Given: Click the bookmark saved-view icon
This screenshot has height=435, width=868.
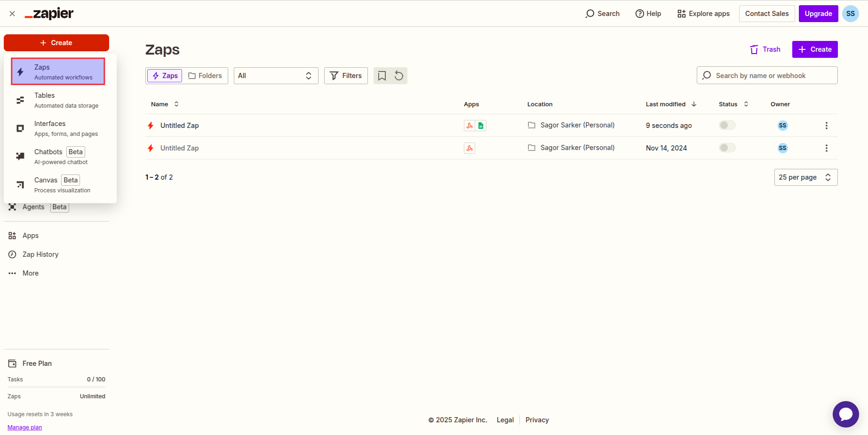Looking at the screenshot, I should [382, 76].
